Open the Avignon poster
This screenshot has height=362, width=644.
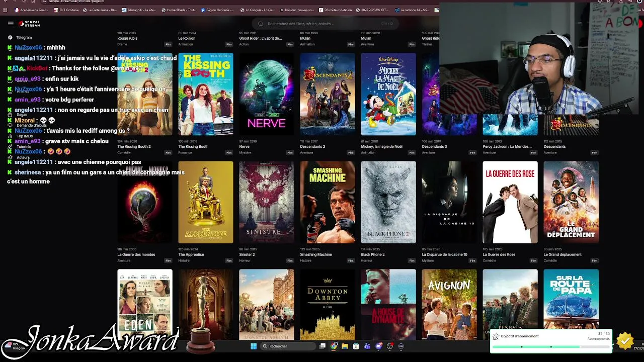tap(449, 305)
